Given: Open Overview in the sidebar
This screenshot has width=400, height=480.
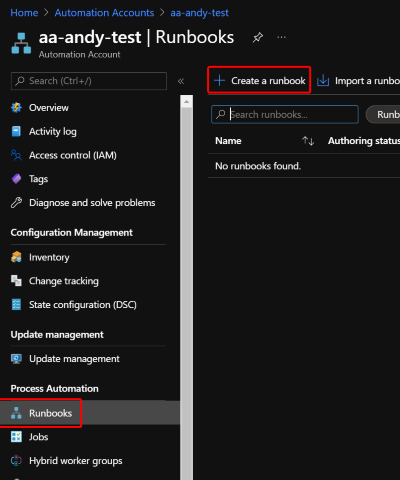Looking at the screenshot, I should click(x=49, y=108).
